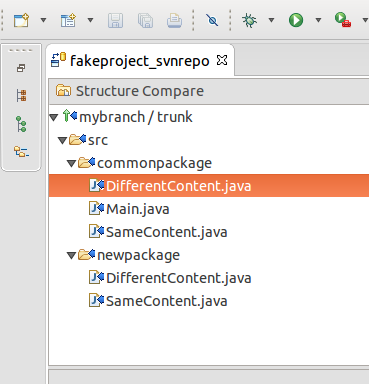This screenshot has height=384, width=369.
Task: Click the second New item toolbar icon
Action: tap(68, 20)
